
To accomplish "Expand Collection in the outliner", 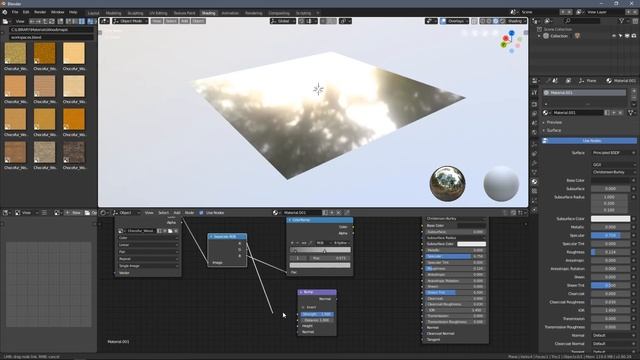I will pyautogui.click(x=539, y=36).
